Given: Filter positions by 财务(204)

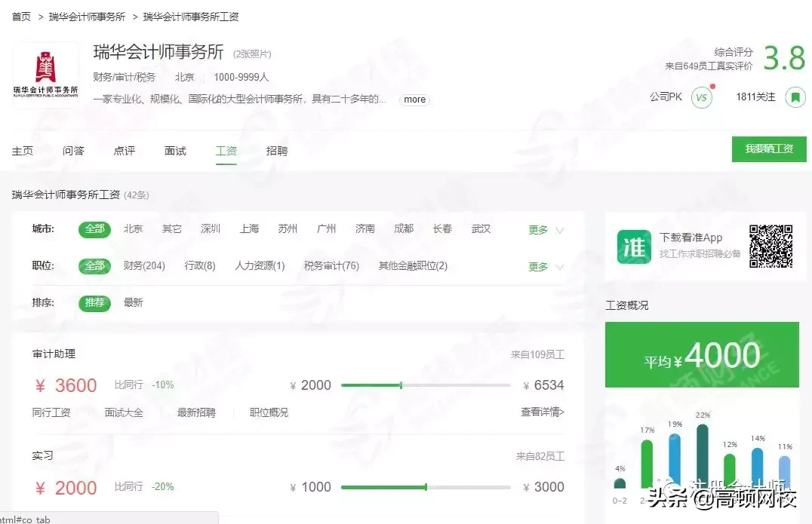Looking at the screenshot, I should click(143, 266).
